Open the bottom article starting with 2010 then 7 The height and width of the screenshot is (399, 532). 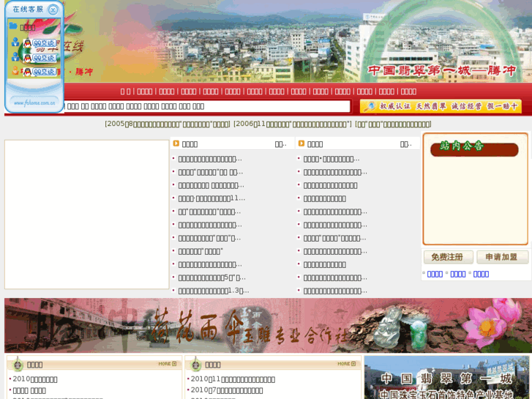click(x=227, y=390)
